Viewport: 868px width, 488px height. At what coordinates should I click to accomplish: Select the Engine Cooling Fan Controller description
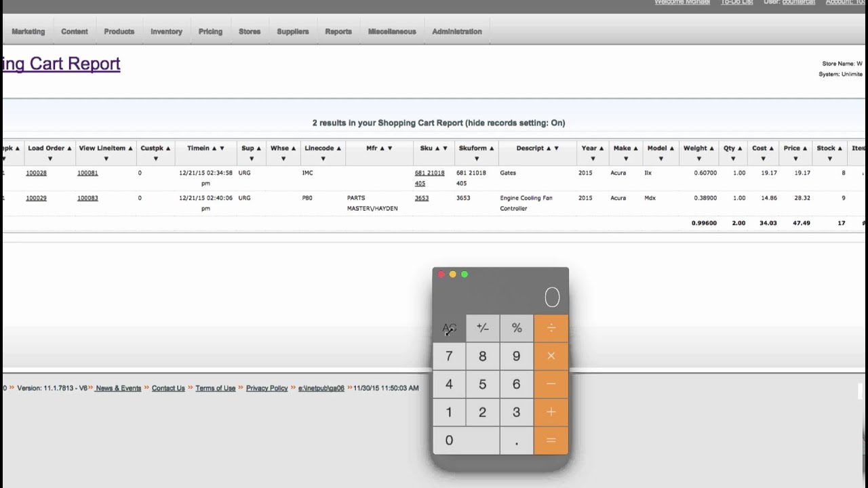click(x=526, y=203)
